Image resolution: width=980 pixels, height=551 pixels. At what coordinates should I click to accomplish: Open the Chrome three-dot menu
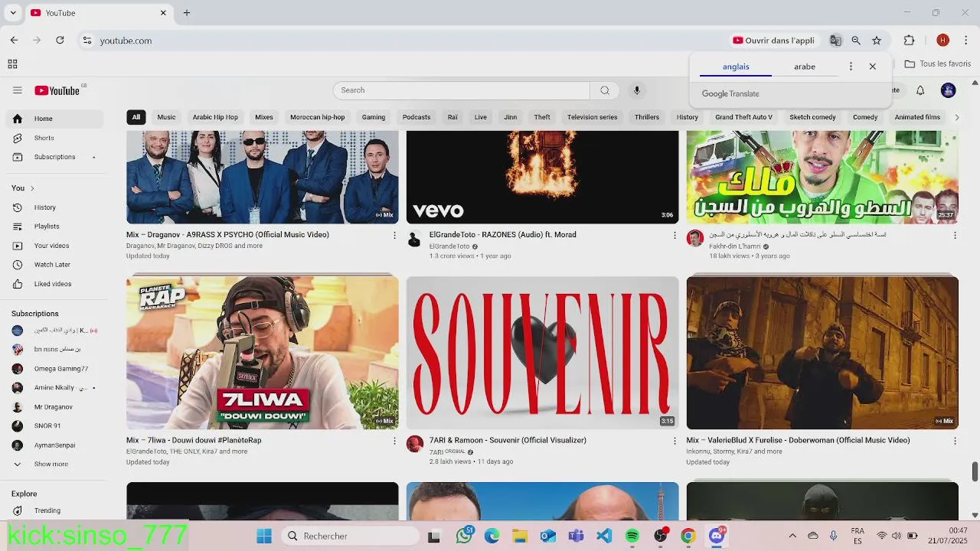(x=966, y=41)
